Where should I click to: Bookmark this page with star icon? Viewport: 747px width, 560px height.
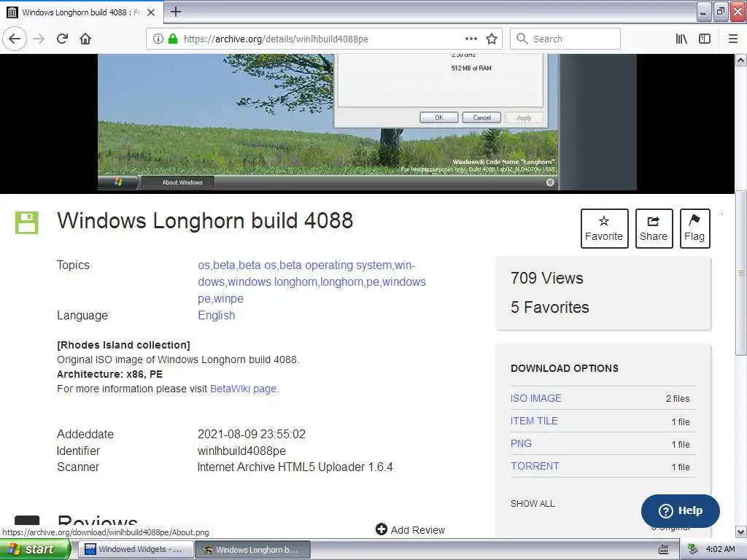(492, 39)
